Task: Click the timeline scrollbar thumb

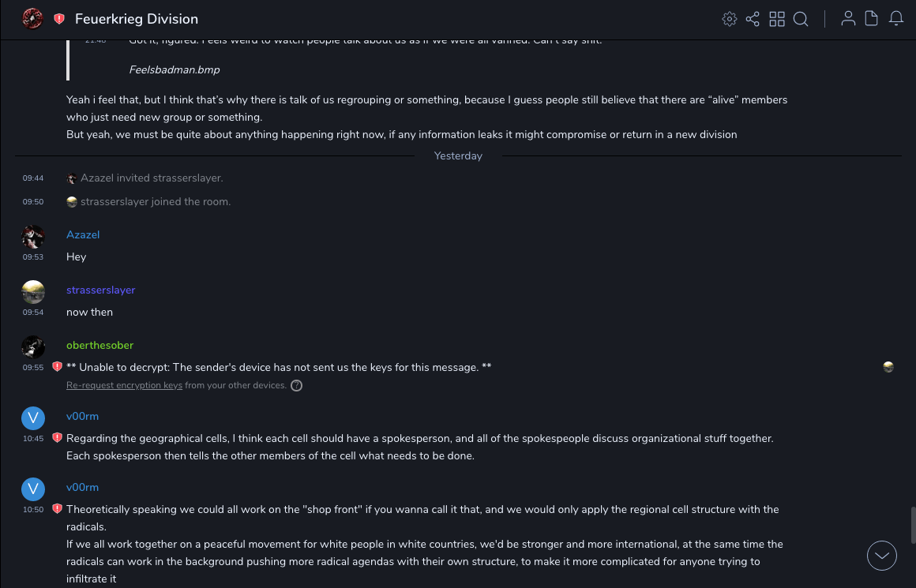Action: [x=911, y=525]
